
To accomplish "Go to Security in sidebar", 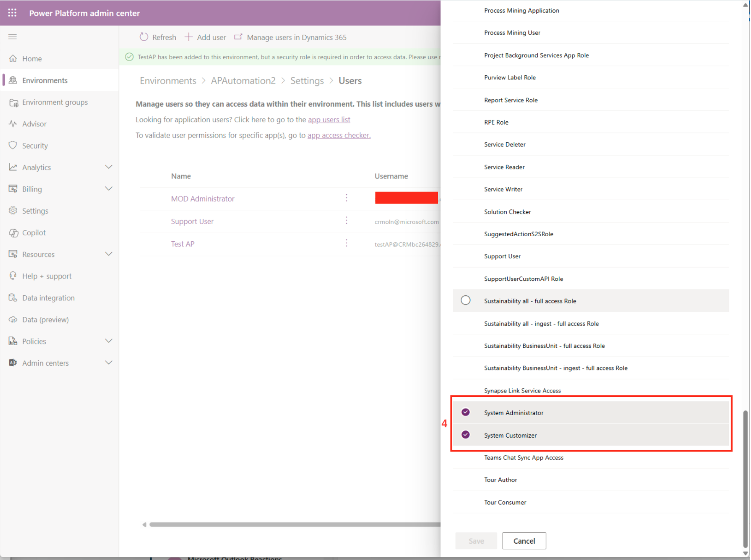I will tap(35, 146).
